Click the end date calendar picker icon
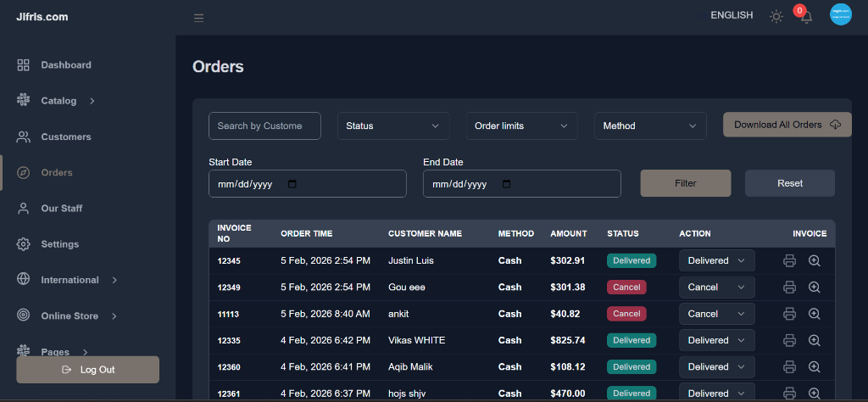This screenshot has width=868, height=402. click(507, 184)
